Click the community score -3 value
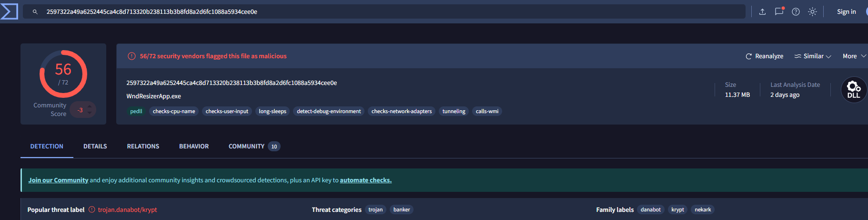This screenshot has height=220, width=868. click(80, 110)
